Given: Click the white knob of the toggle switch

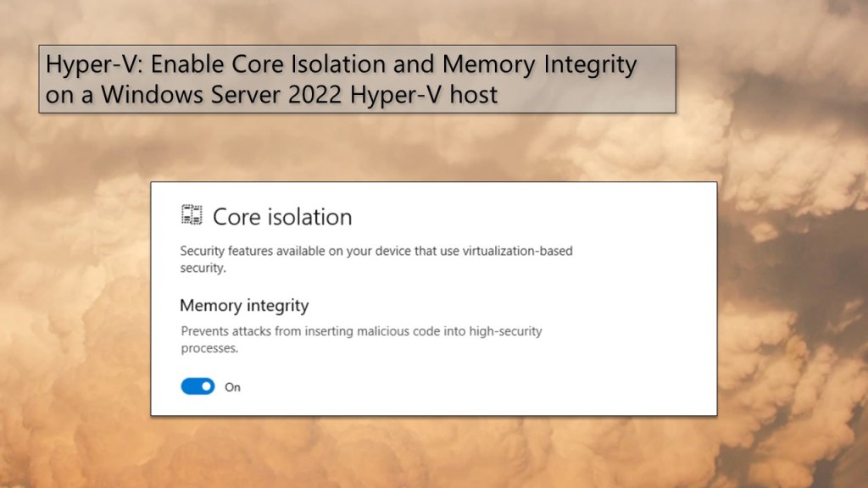Looking at the screenshot, I should 206,386.
